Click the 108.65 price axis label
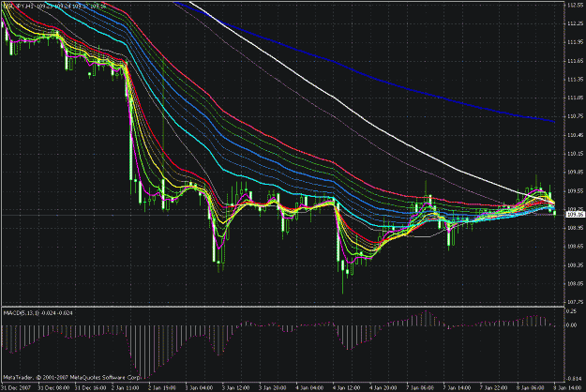586x392 pixels. [x=576, y=247]
